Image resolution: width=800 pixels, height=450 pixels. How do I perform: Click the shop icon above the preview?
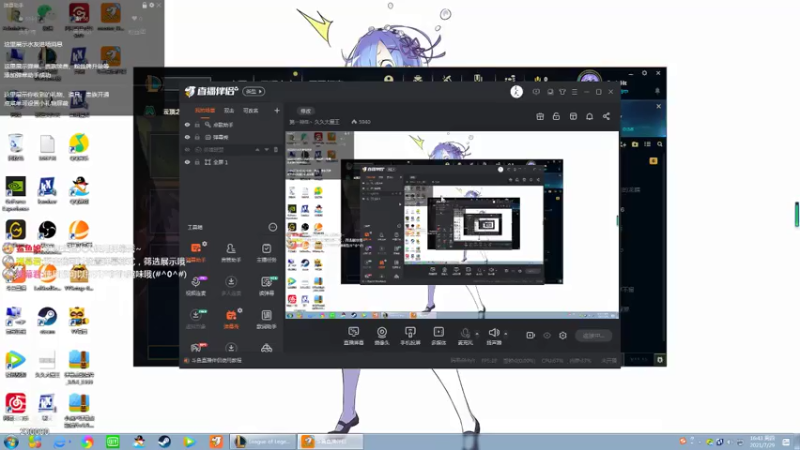[573, 117]
